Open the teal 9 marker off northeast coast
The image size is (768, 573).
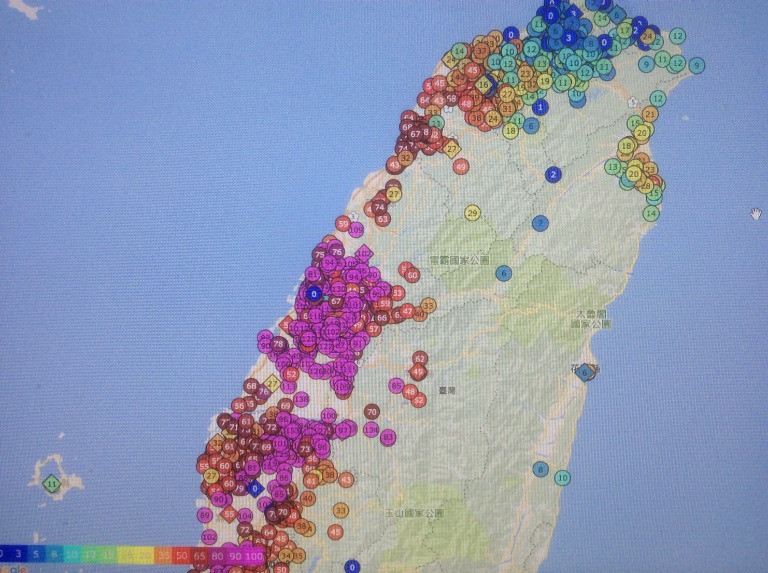[696, 65]
